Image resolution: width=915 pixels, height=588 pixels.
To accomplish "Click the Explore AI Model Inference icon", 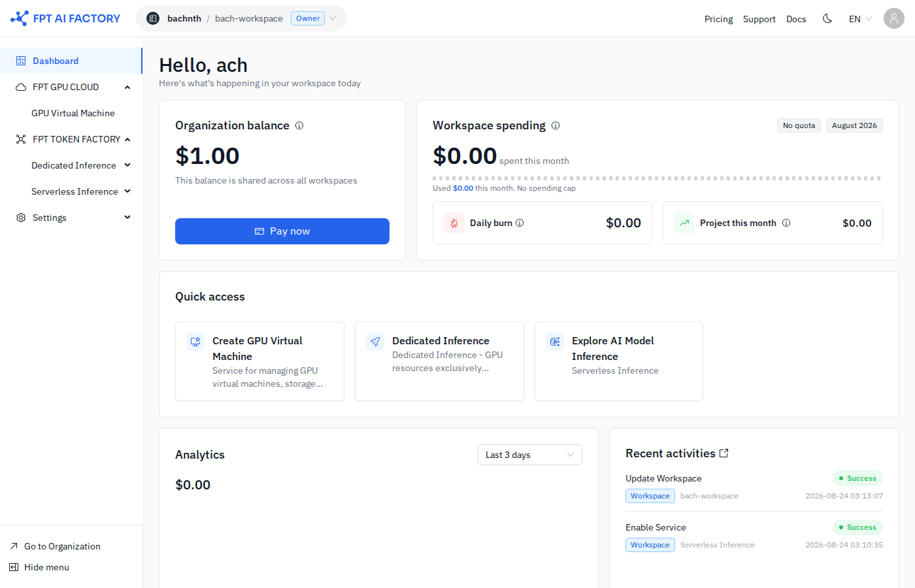I will click(x=555, y=341).
